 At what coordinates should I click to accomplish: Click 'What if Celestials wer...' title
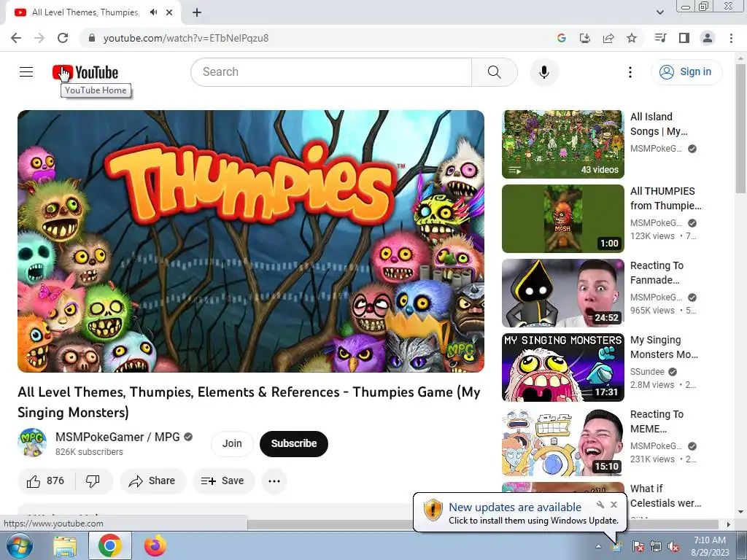tap(665, 496)
